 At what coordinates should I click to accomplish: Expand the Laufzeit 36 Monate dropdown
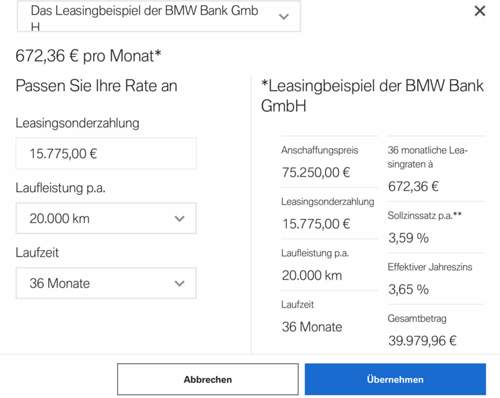[x=106, y=283]
